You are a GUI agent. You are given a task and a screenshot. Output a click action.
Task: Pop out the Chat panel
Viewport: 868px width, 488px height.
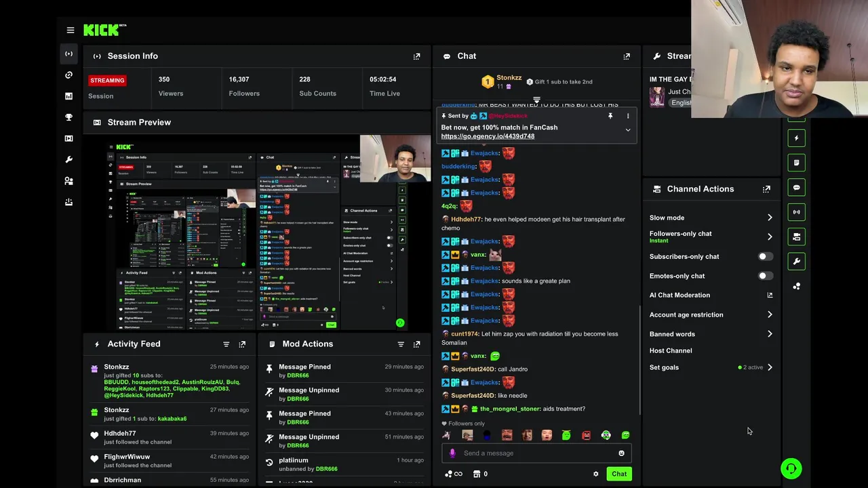pos(627,56)
